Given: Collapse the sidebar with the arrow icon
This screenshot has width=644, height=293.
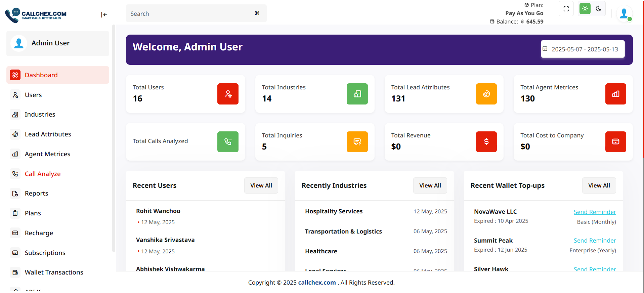Looking at the screenshot, I should coord(104,14).
